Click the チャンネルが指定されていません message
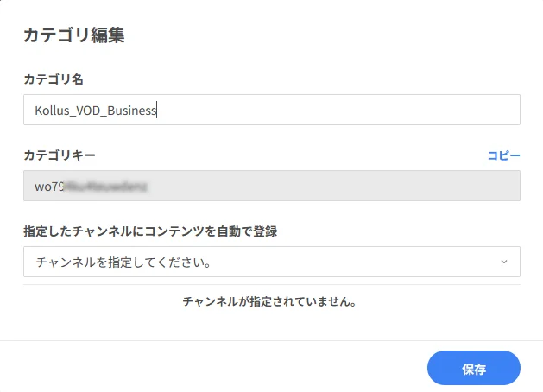 tap(269, 301)
